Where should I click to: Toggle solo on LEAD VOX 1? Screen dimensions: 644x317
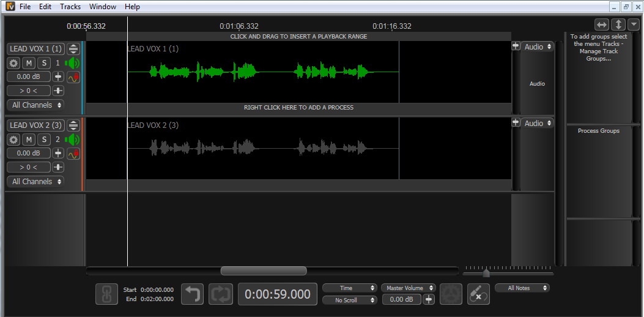coord(43,63)
